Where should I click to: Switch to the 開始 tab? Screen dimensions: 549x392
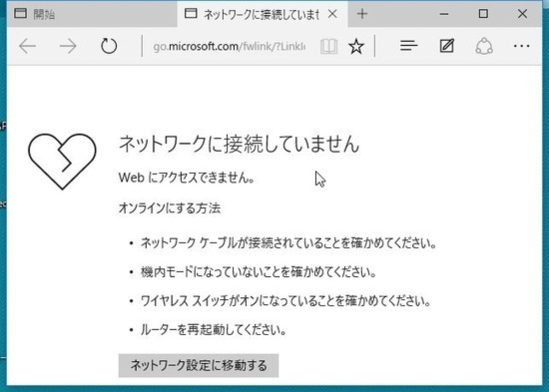[x=91, y=14]
